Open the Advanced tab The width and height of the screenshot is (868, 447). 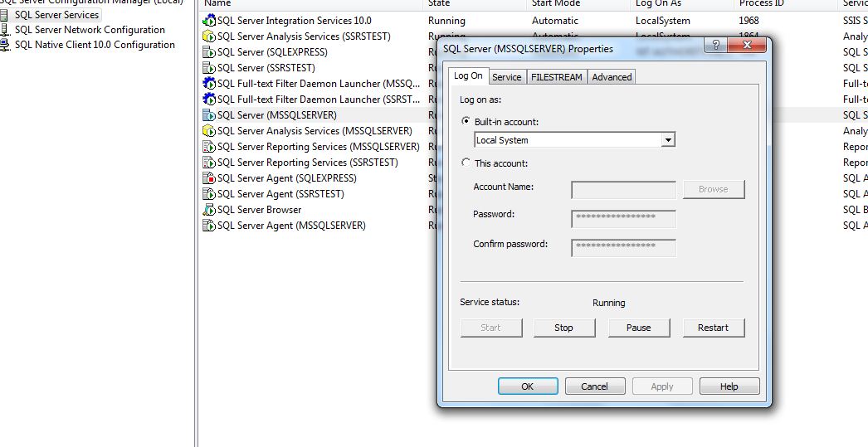coord(612,77)
